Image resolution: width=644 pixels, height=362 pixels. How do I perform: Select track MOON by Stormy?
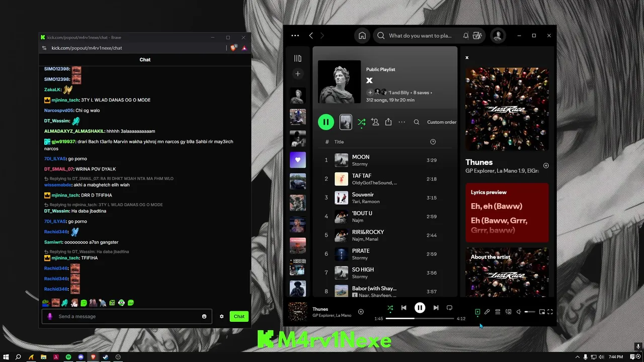tap(385, 160)
